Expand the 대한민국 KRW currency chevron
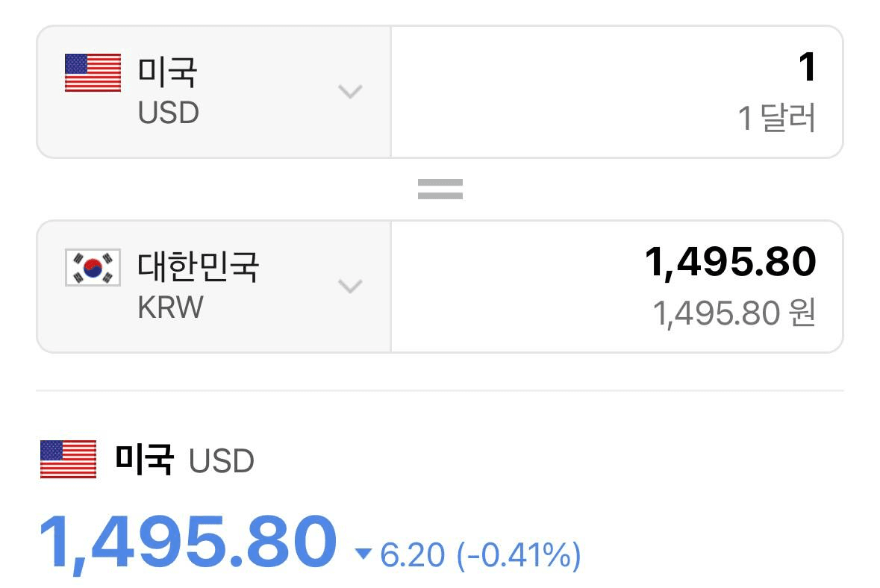Viewport: 880px width, 588px height. (x=350, y=286)
